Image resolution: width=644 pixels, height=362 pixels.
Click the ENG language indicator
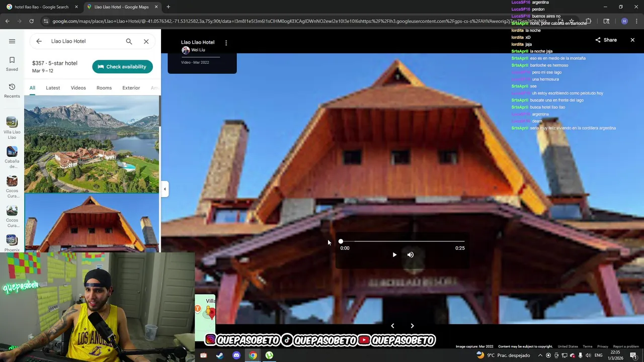click(598, 355)
